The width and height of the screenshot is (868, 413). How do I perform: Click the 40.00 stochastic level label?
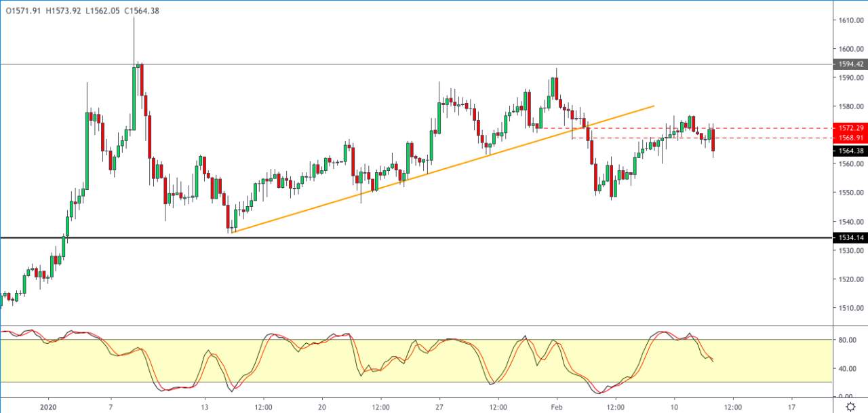[848, 369]
